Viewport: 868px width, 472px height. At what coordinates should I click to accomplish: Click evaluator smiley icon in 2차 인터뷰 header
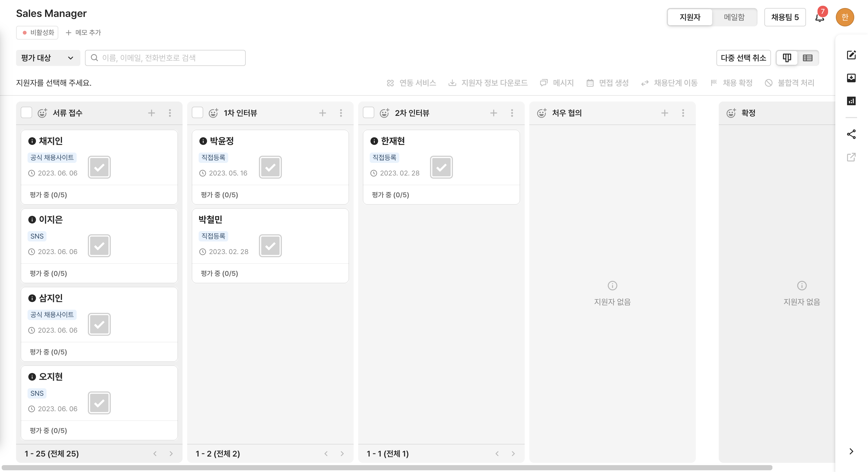(384, 113)
